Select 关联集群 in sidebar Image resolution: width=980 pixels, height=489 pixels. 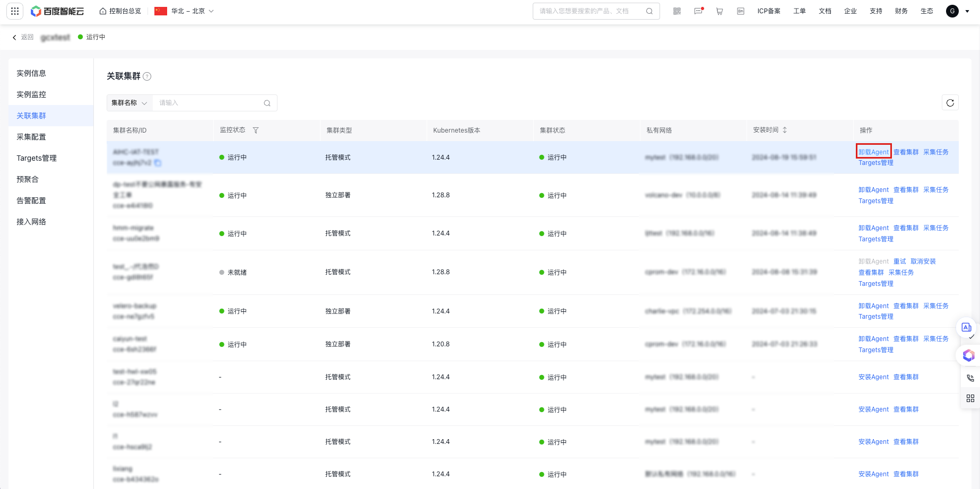(x=51, y=116)
